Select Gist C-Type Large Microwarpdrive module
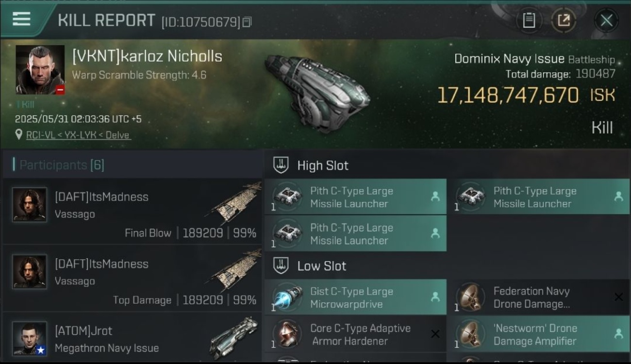Image resolution: width=631 pixels, height=364 pixels. pyautogui.click(x=355, y=298)
